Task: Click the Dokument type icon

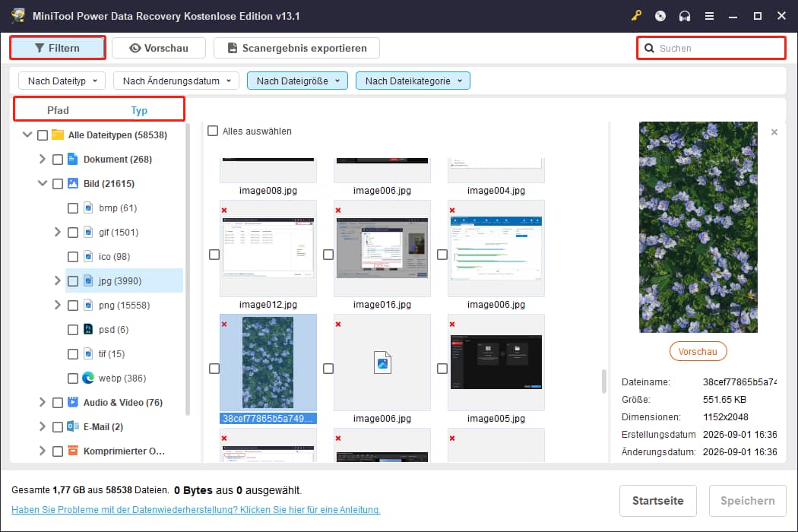Action: click(x=73, y=159)
